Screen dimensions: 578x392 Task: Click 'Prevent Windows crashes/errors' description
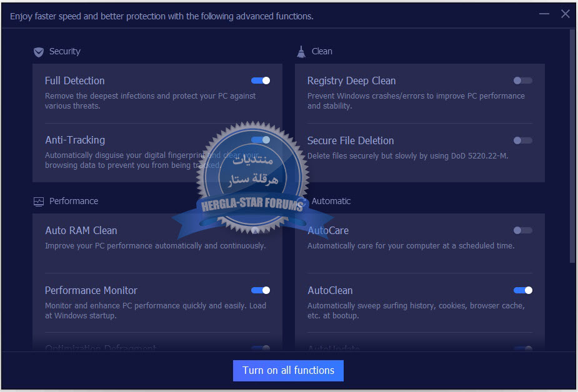[x=416, y=101]
